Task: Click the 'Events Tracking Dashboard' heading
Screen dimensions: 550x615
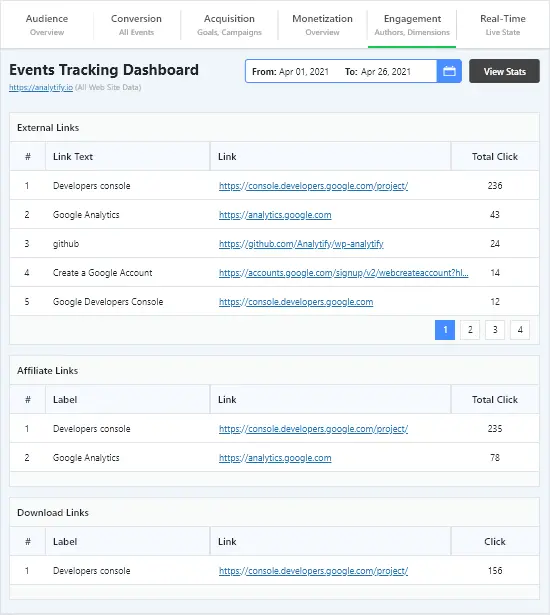Action: (x=104, y=70)
